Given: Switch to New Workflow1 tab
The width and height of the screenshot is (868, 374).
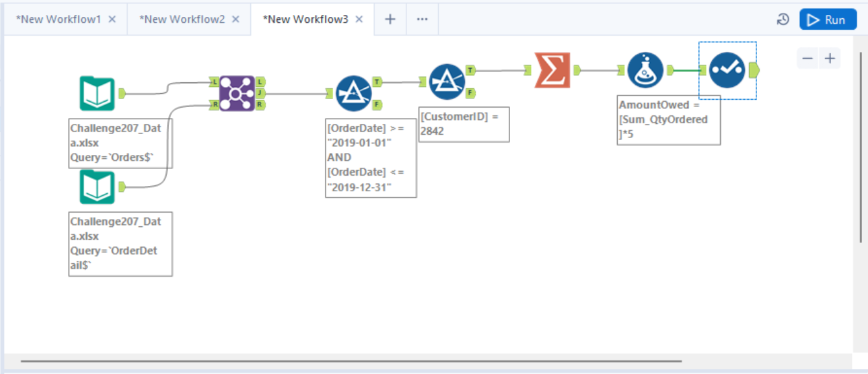Looking at the screenshot, I should click(x=58, y=19).
